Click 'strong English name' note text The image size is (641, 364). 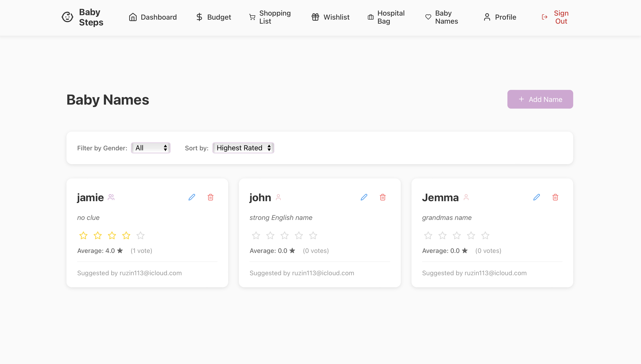coord(281,217)
